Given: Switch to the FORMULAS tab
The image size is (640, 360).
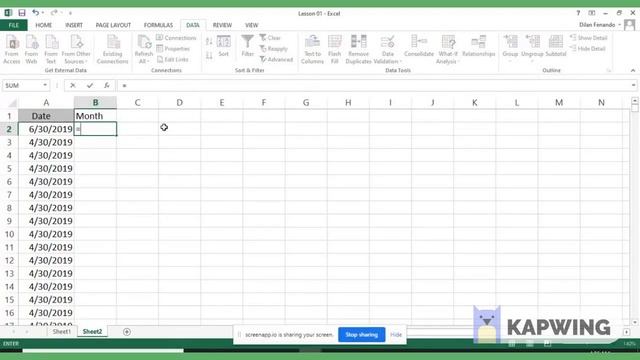Looking at the screenshot, I should (x=158, y=25).
